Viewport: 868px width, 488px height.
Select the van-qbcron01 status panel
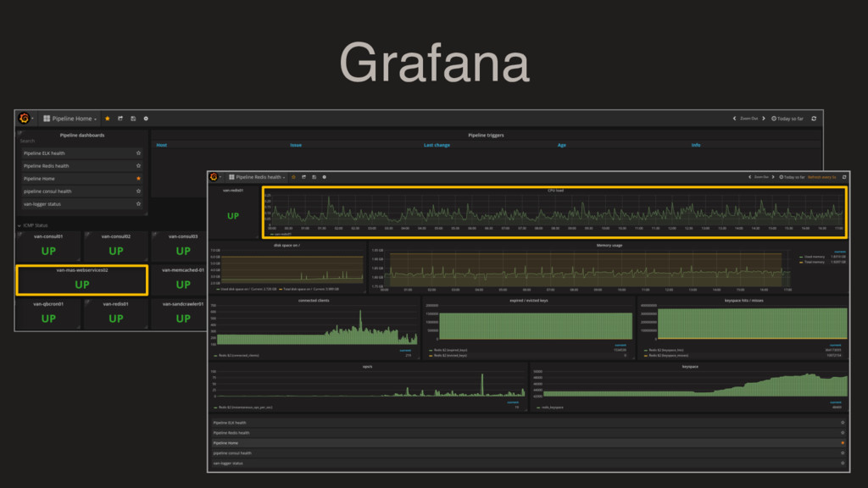[48, 313]
